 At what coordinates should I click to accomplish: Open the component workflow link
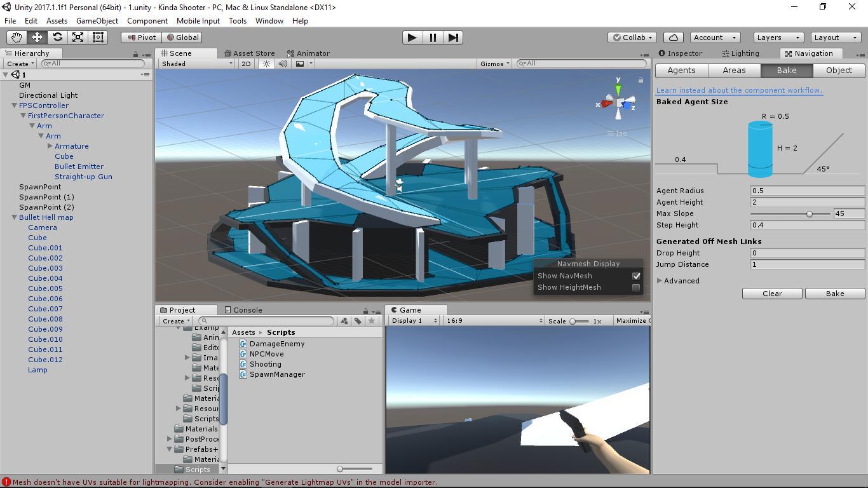click(739, 90)
